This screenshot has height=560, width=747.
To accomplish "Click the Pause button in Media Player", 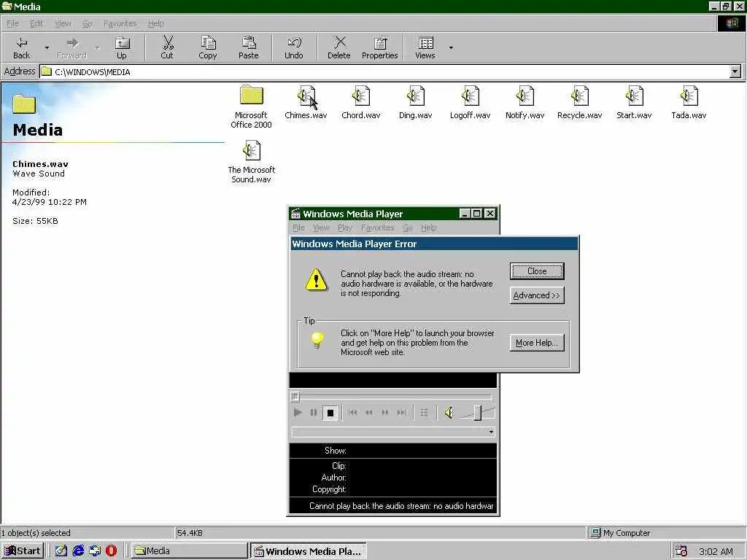I will 314,413.
